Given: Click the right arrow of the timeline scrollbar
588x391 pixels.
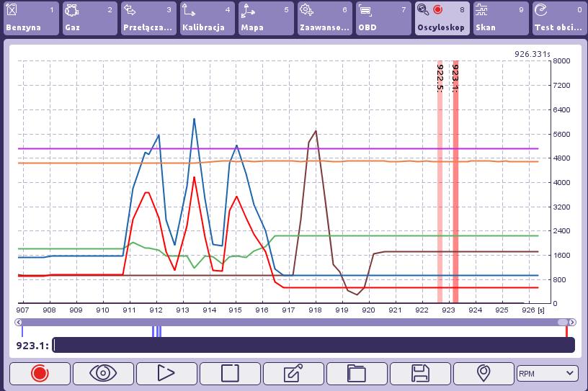Looking at the screenshot, I should [x=572, y=323].
